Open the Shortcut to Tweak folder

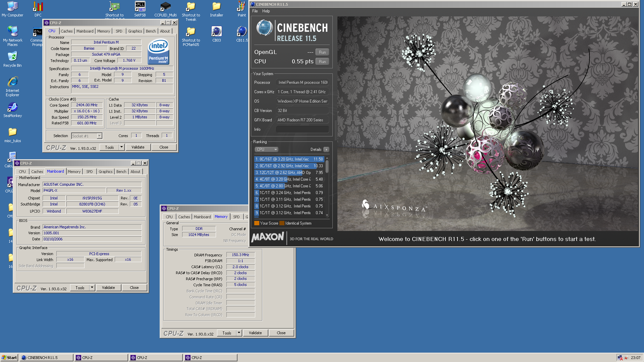click(191, 11)
